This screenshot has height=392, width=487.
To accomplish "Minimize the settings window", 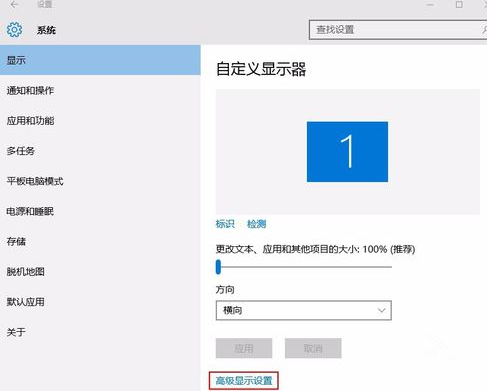I will pos(430,5).
